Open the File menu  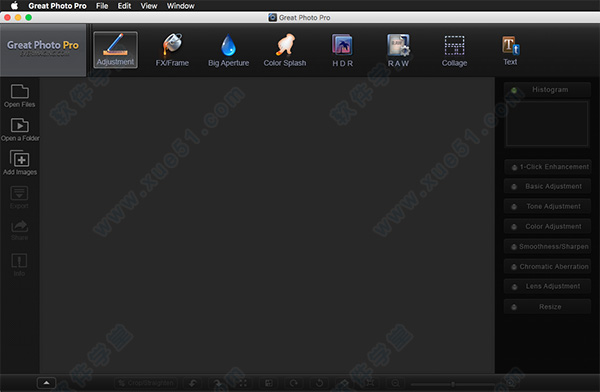(x=102, y=6)
